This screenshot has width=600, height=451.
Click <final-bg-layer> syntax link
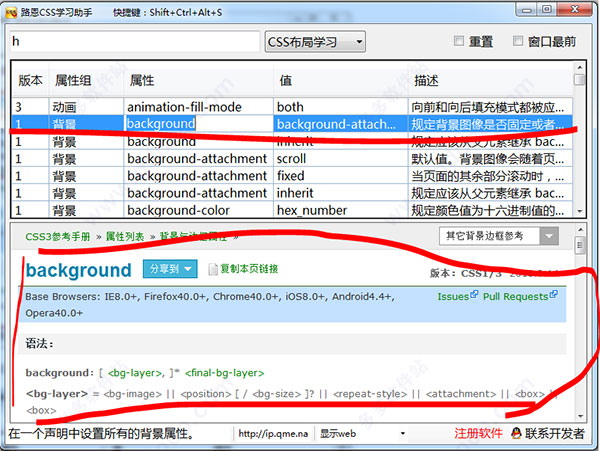tap(224, 373)
